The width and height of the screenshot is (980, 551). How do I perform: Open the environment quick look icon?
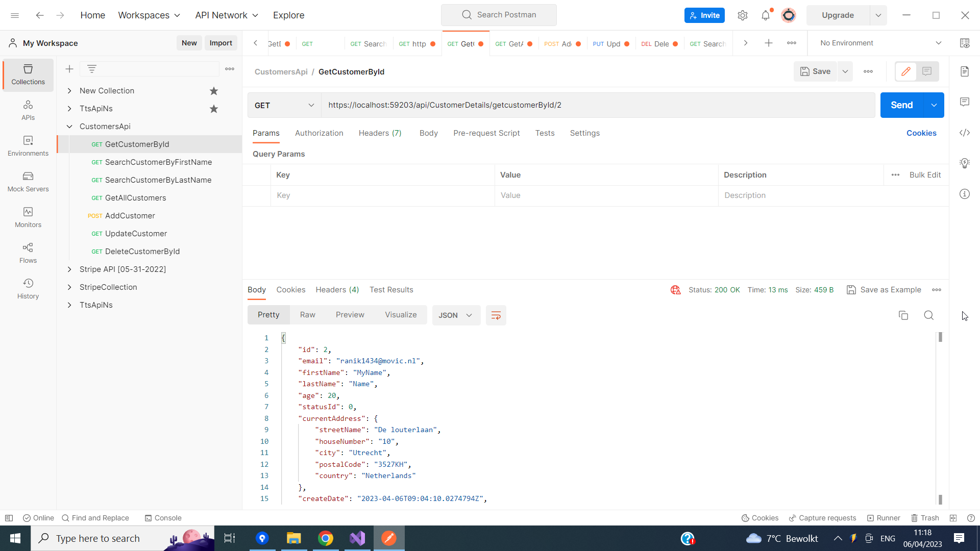coord(965,43)
